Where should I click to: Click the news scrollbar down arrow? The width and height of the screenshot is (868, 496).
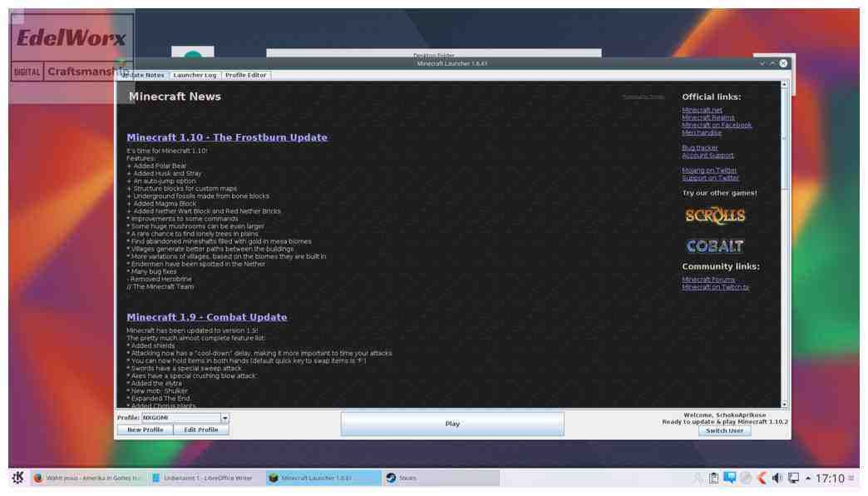[784, 404]
